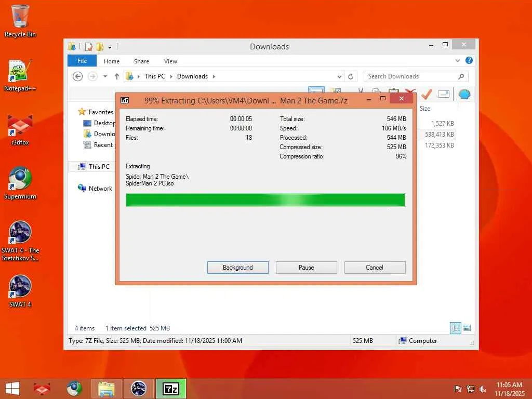Click the 1,527 KB size cell
This screenshot has height=399, width=532.
coord(443,124)
